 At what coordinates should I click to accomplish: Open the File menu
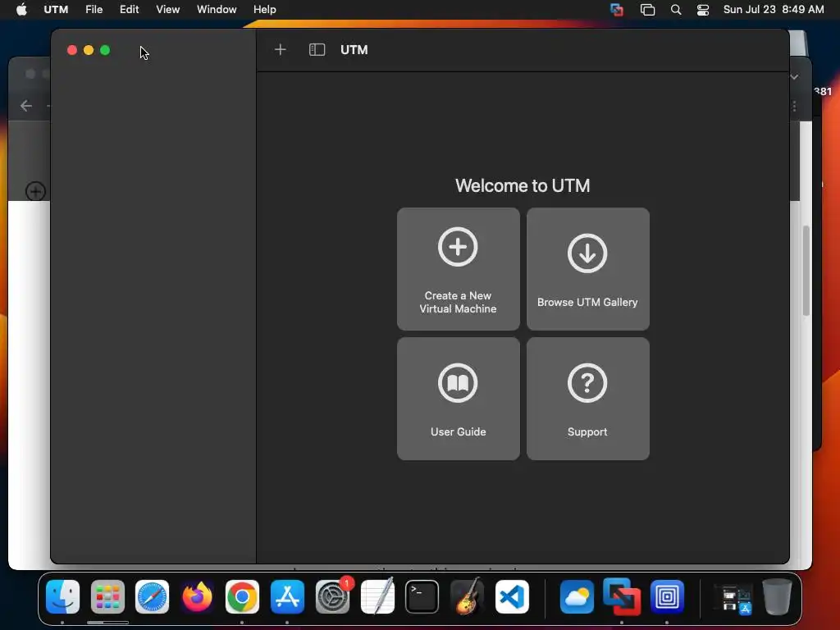(x=94, y=10)
